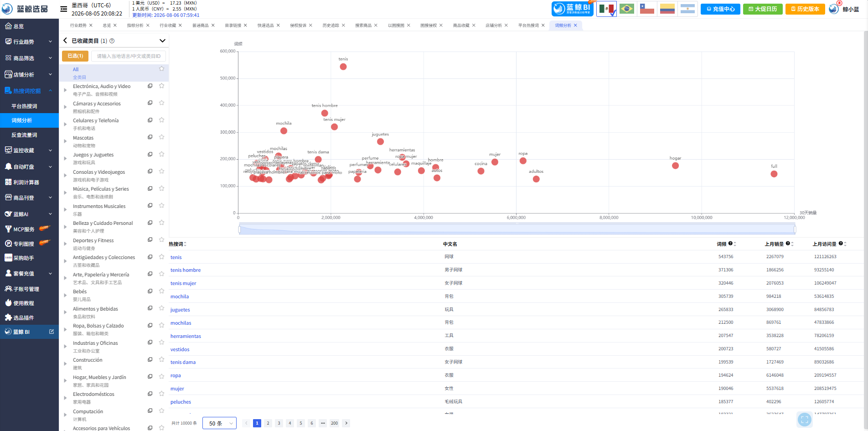868x431 pixels.
Task: Open the 店铺分析 tab
Action: coord(494,26)
